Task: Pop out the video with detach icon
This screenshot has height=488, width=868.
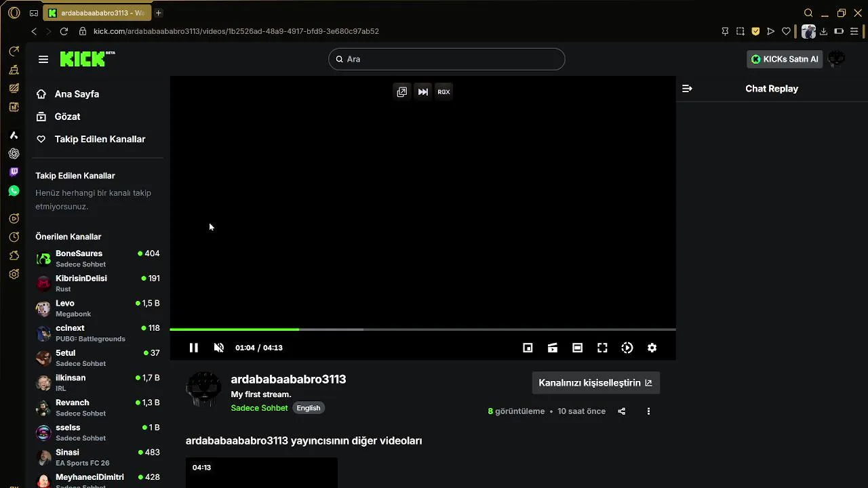Action: coord(402,91)
